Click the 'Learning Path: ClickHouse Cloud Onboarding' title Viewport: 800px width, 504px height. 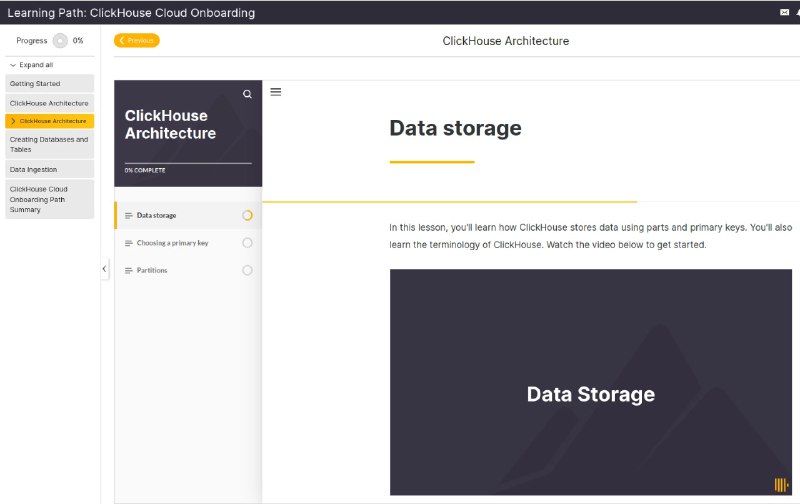131,13
